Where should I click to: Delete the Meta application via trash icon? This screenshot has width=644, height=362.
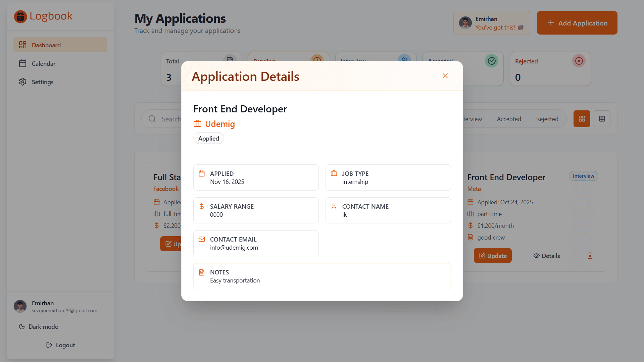tap(590, 256)
